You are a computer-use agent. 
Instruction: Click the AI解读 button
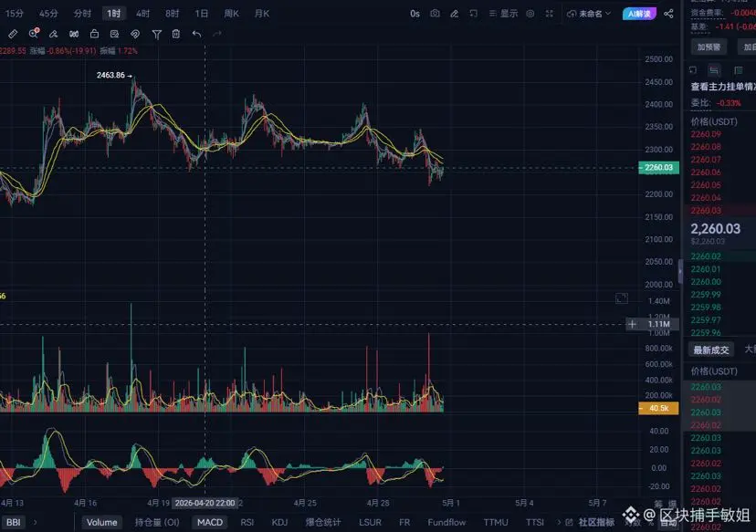(639, 14)
